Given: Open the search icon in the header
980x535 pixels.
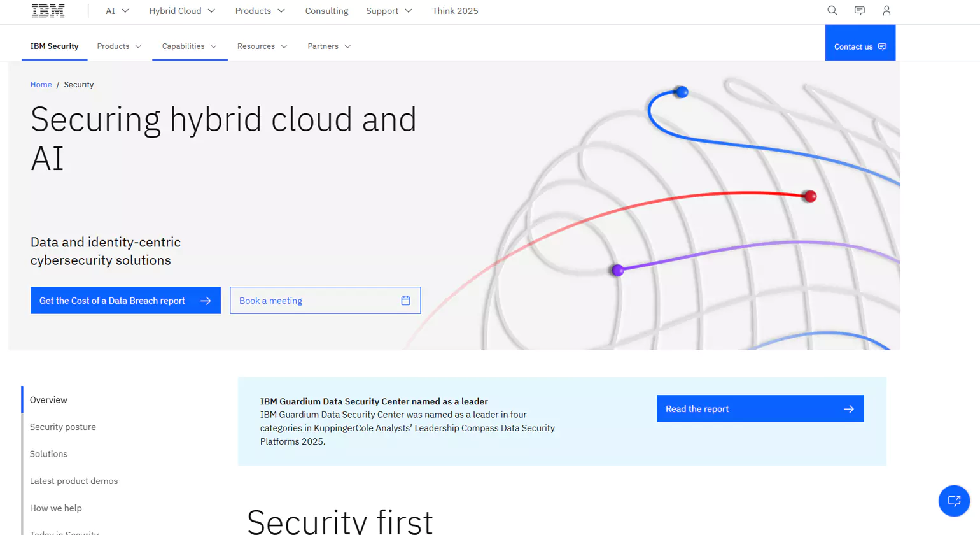Looking at the screenshot, I should pyautogui.click(x=832, y=10).
